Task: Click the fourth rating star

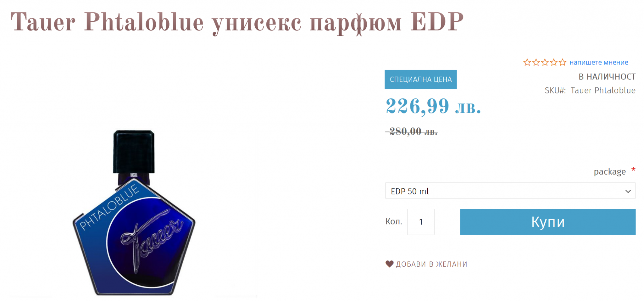Action: pos(553,62)
